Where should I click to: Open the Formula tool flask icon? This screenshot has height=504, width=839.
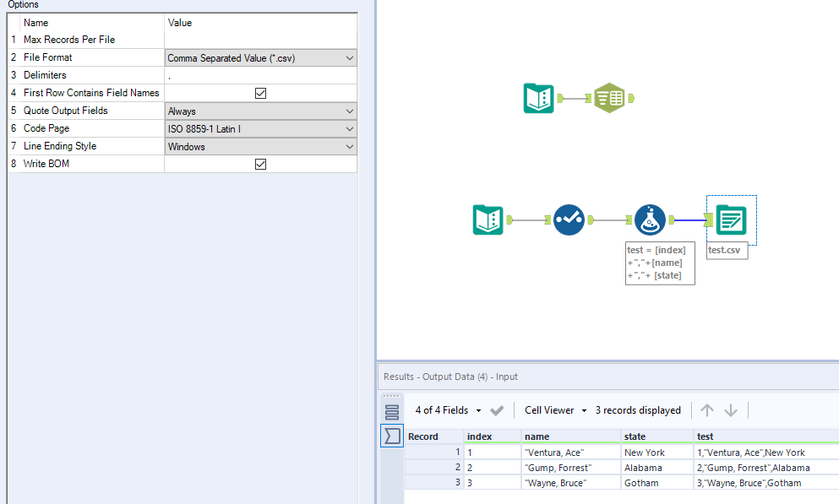click(650, 219)
